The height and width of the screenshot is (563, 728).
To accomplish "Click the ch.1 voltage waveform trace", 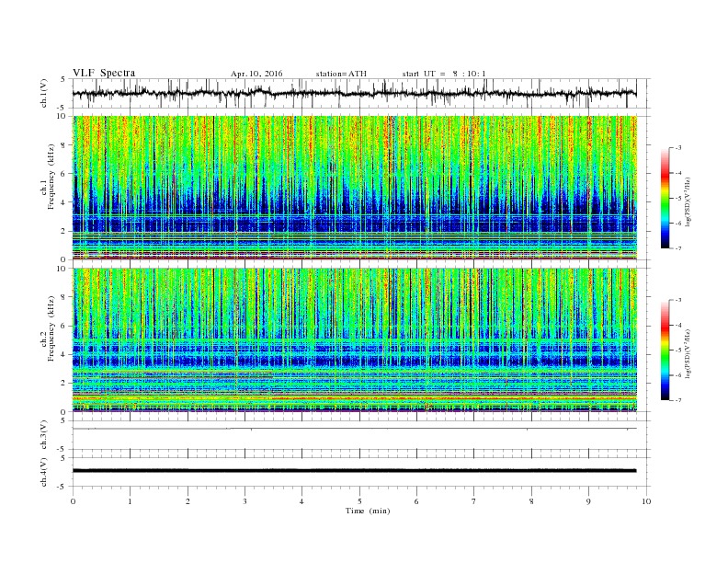I will click(x=355, y=93).
